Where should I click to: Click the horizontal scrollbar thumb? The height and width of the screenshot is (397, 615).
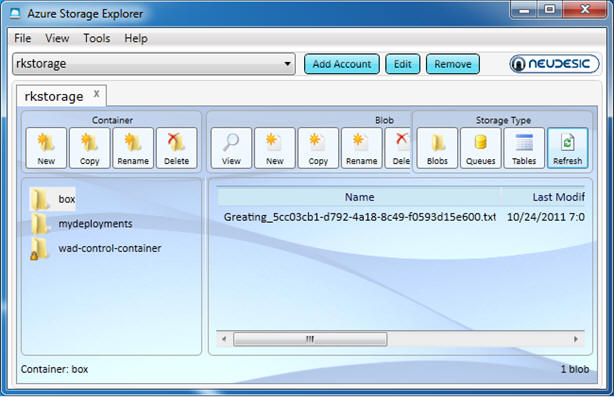click(310, 339)
